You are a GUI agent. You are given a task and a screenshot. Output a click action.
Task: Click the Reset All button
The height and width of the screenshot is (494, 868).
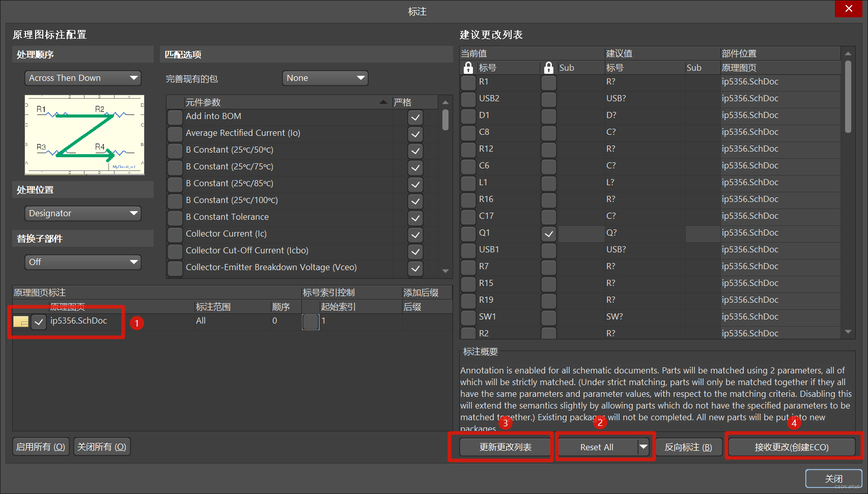(x=598, y=447)
